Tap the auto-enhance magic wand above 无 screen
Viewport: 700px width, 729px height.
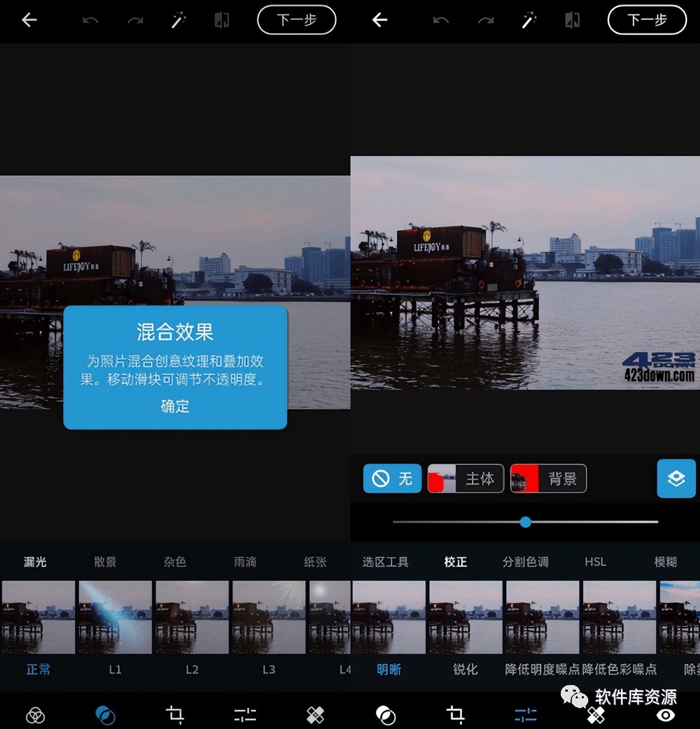[x=529, y=21]
